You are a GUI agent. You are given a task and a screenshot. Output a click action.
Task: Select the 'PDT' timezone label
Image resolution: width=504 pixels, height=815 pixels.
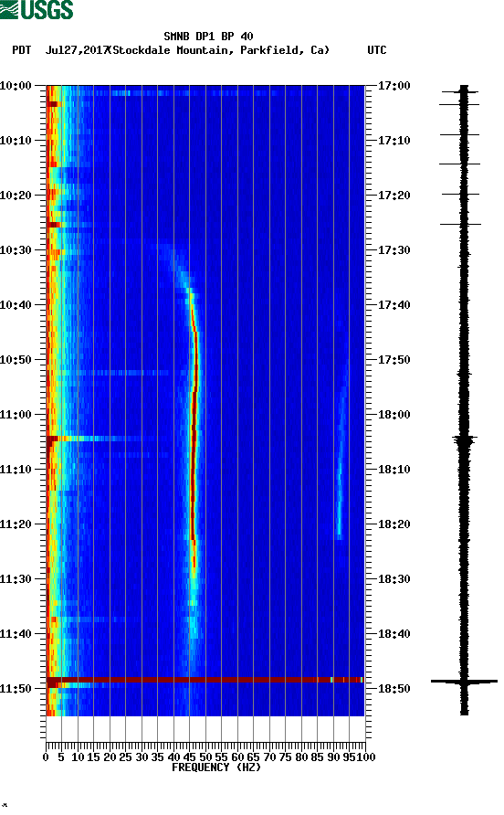click(21, 50)
